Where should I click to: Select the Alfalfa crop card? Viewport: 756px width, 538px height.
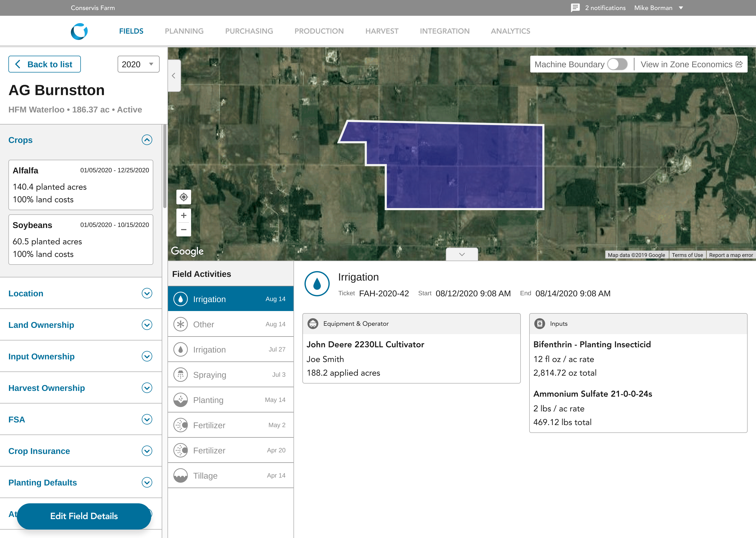pyautogui.click(x=81, y=184)
